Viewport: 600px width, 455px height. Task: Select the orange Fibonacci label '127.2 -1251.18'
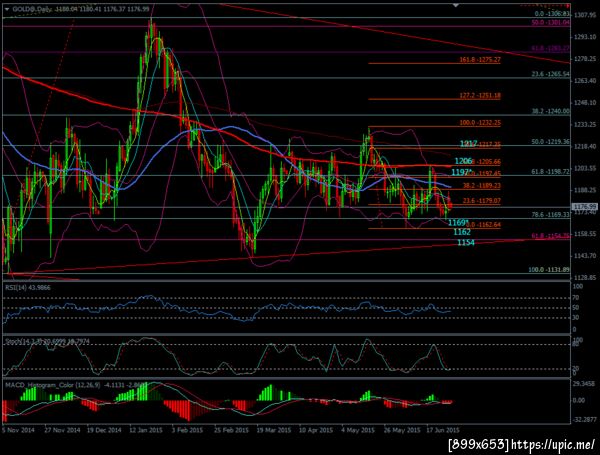(480, 95)
